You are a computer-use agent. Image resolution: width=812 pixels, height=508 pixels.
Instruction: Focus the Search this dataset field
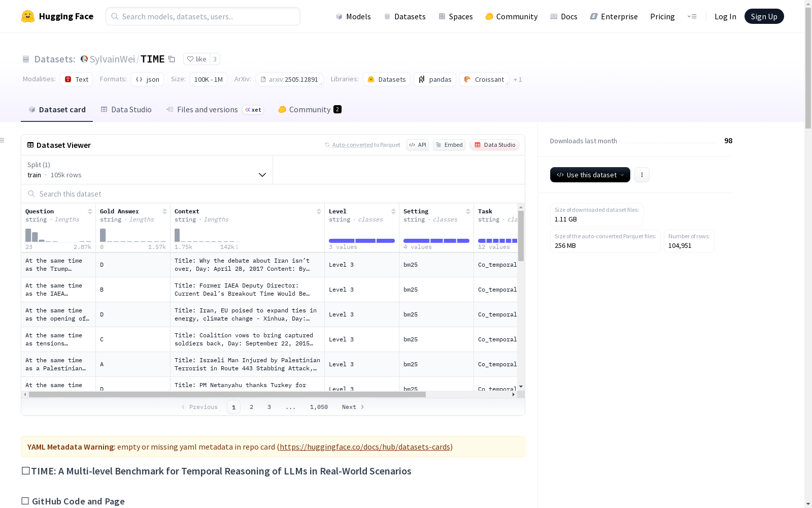point(273,194)
